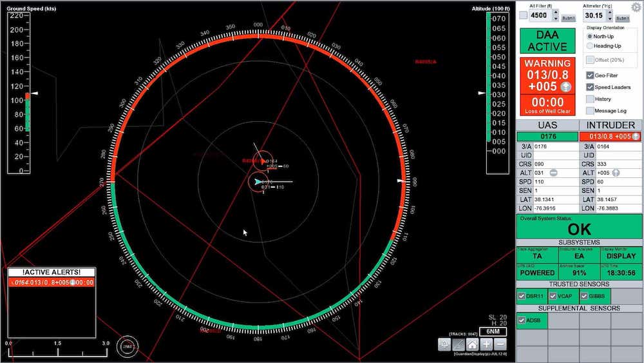
Task: Click UAS SPD value 110
Action: point(539,182)
